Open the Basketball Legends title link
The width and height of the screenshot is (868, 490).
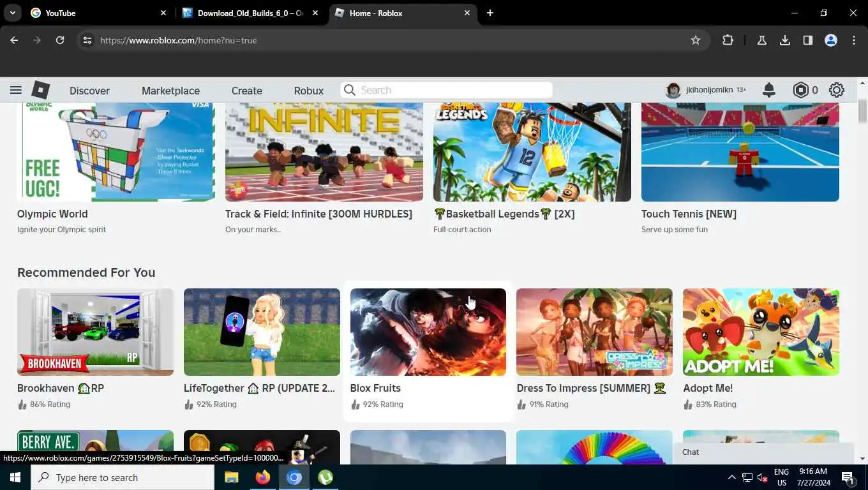[504, 214]
